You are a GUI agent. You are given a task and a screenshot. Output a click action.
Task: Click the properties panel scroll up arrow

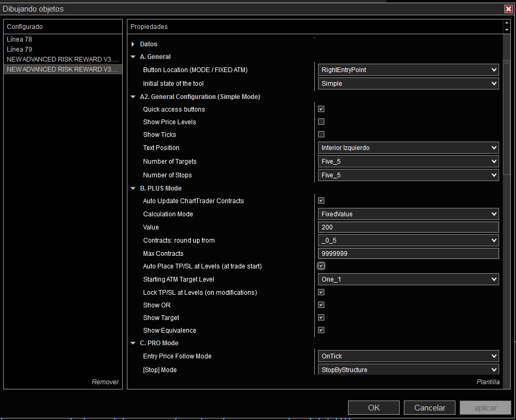pyautogui.click(x=507, y=23)
